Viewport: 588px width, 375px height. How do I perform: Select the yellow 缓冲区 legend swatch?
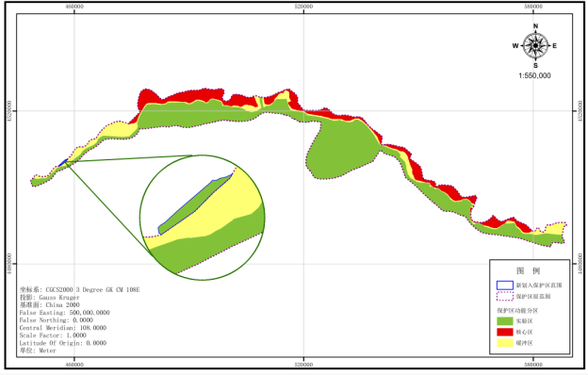click(505, 343)
